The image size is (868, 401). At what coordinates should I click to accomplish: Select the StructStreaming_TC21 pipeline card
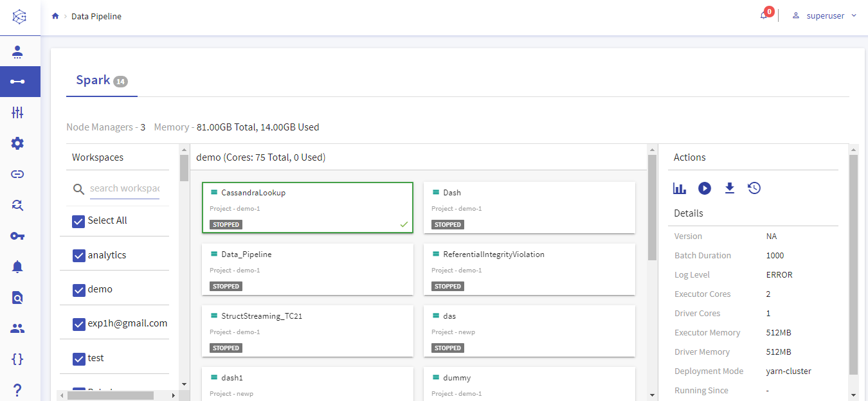click(307, 330)
